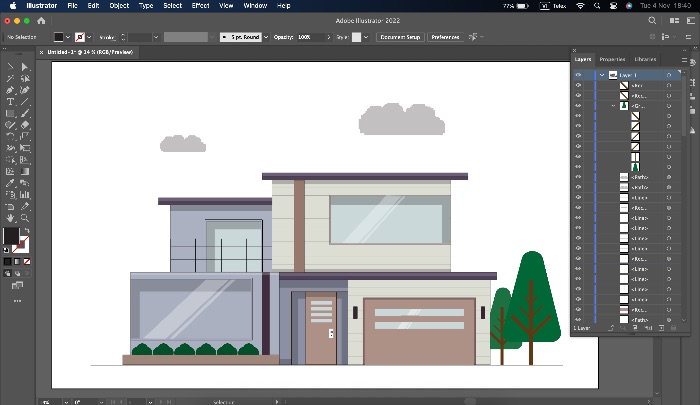Click the Delete Selection trash button in Layers
This screenshot has height=405, width=700.
tap(673, 328)
